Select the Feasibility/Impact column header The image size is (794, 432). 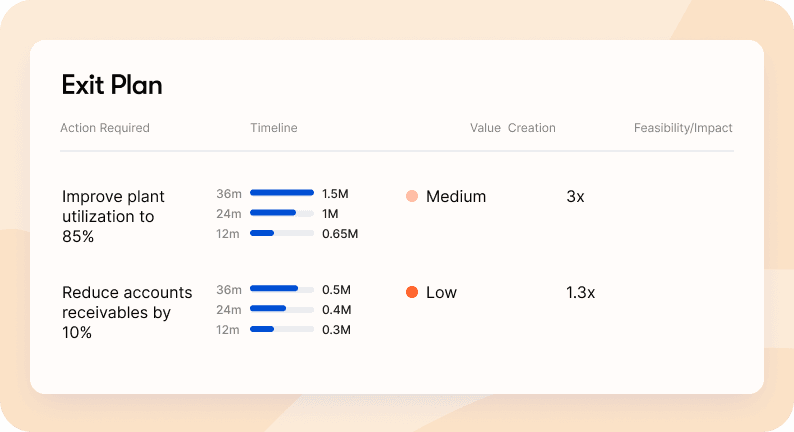683,128
